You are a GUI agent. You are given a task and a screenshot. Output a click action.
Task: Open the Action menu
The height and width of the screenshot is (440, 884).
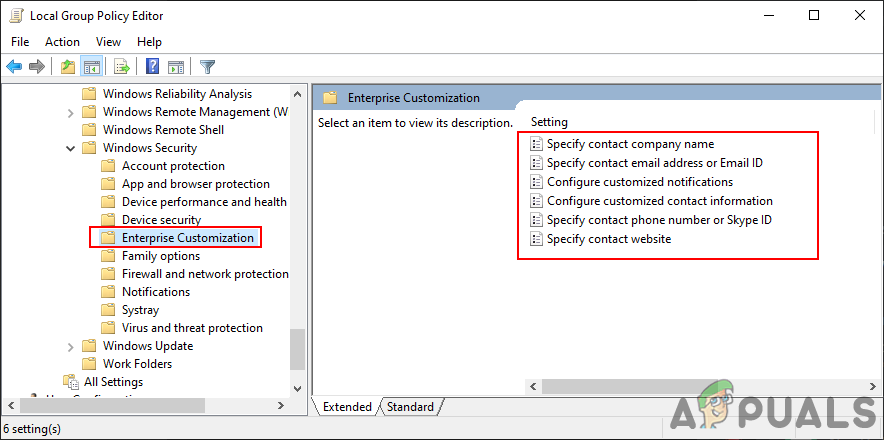pyautogui.click(x=62, y=42)
